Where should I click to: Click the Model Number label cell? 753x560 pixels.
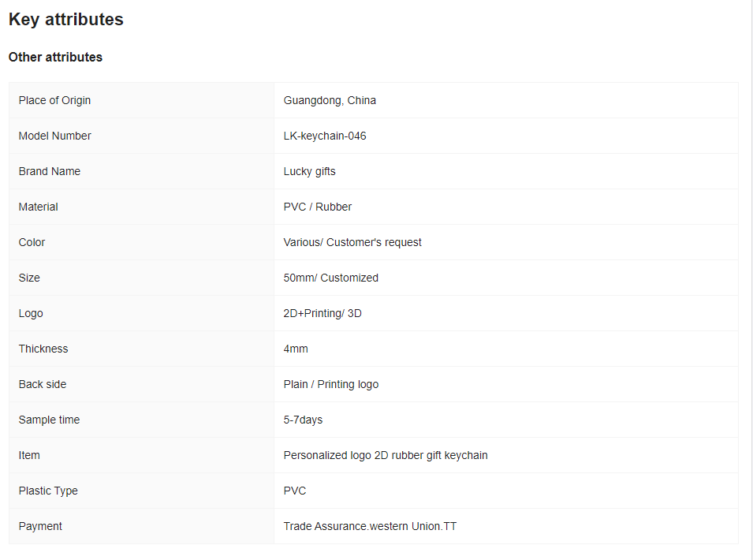(x=141, y=136)
